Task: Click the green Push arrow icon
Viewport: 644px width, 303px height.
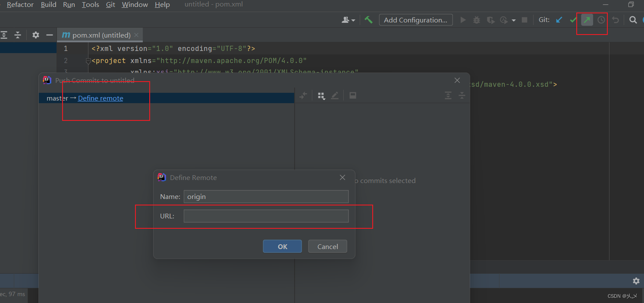Action: click(x=587, y=19)
